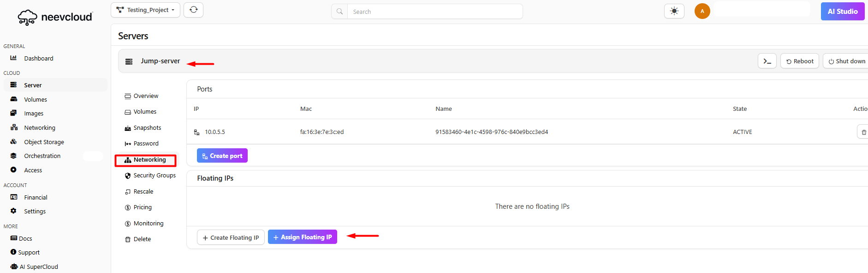Toggle light/dark theme sun icon
This screenshot has height=273, width=868.
674,11
